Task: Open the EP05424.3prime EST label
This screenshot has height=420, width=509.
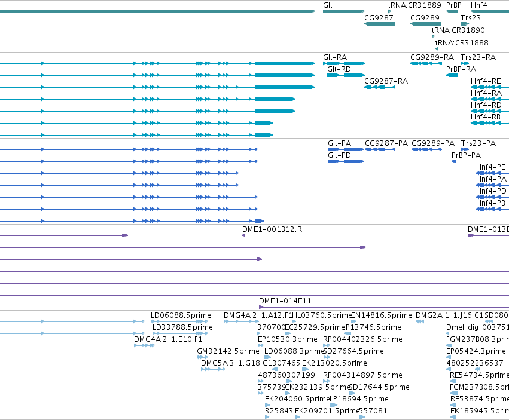Action: (x=476, y=351)
